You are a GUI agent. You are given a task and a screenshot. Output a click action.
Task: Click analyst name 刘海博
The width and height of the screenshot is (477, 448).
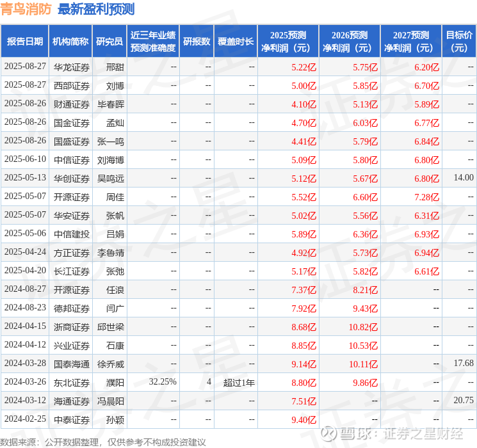(x=111, y=160)
